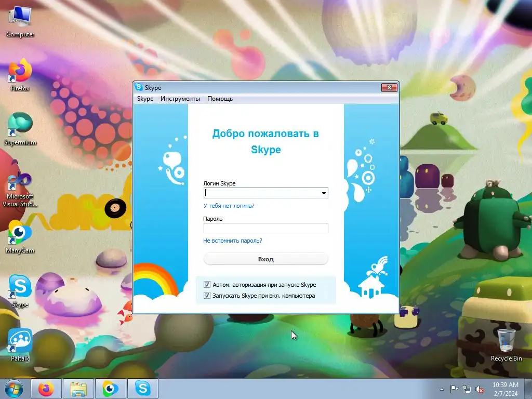Select the Firefox desktop shortcut

(20, 75)
